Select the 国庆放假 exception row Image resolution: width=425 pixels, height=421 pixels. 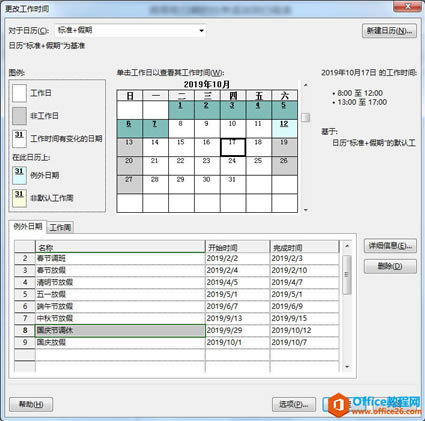(x=177, y=343)
